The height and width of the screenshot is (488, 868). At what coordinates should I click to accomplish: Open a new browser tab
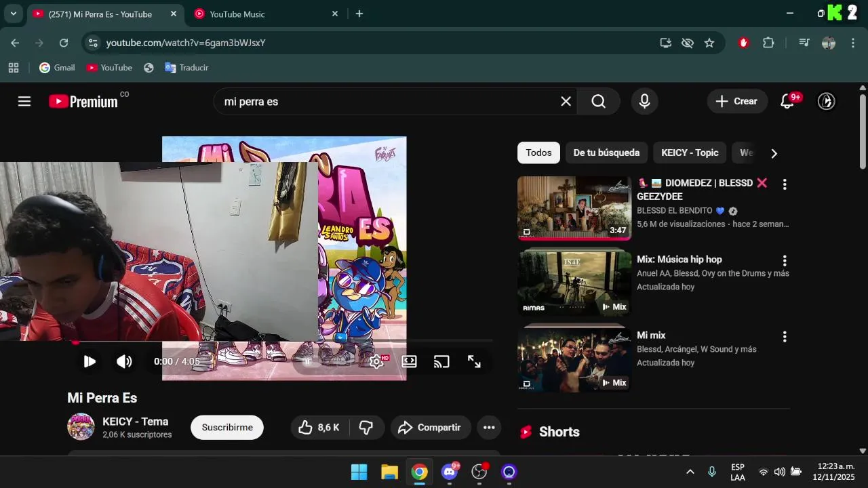coord(359,14)
